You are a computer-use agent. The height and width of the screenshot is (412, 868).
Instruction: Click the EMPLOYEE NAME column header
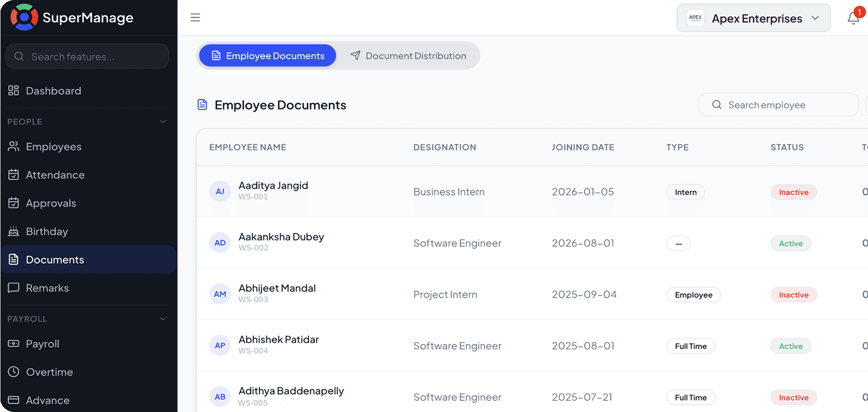(248, 147)
